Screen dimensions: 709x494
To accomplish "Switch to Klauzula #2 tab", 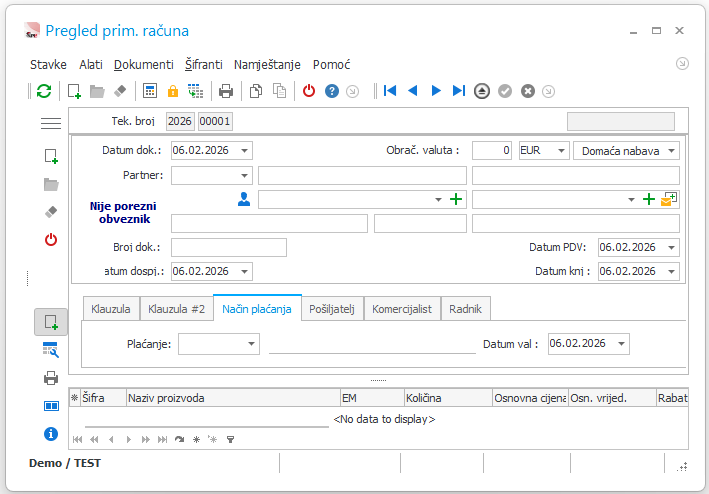I will click(176, 309).
